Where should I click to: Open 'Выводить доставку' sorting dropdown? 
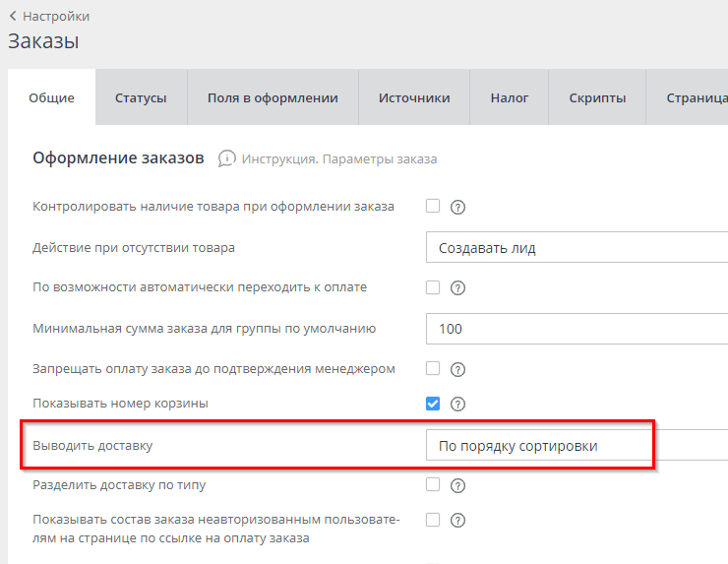(x=577, y=446)
